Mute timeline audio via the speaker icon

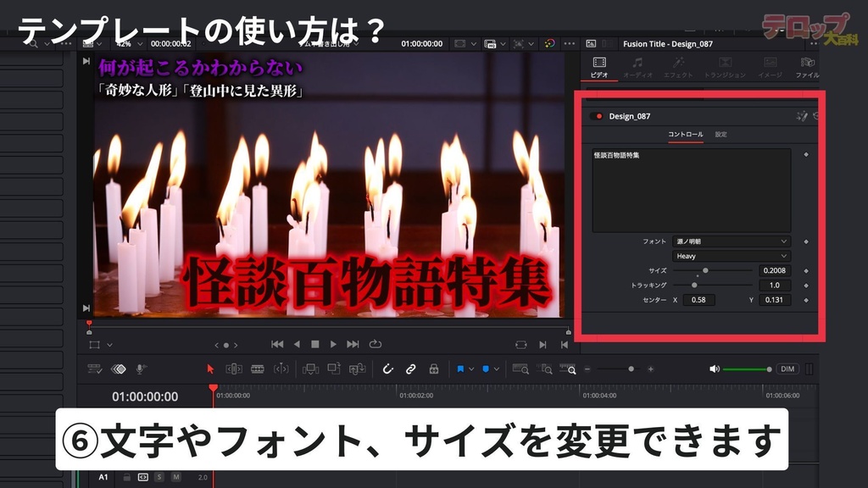pos(714,369)
